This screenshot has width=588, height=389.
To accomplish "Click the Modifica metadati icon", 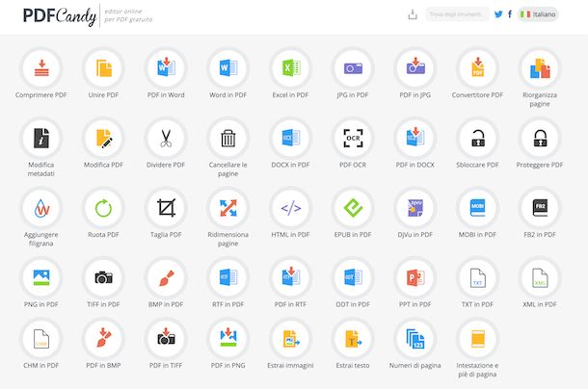I will [41, 138].
